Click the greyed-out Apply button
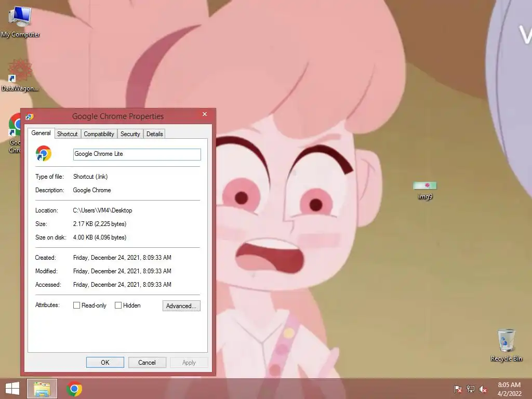Screen dimensions: 532x399 point(189,362)
